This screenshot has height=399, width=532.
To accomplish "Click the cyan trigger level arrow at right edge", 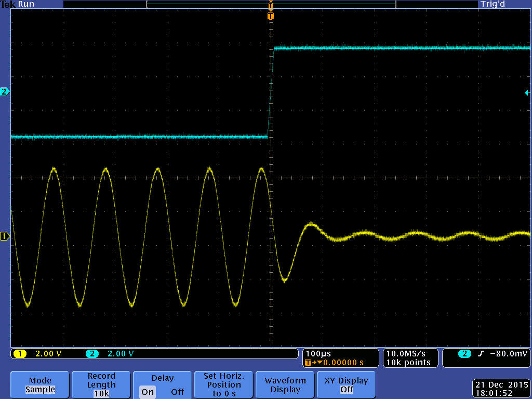I will 527,92.
